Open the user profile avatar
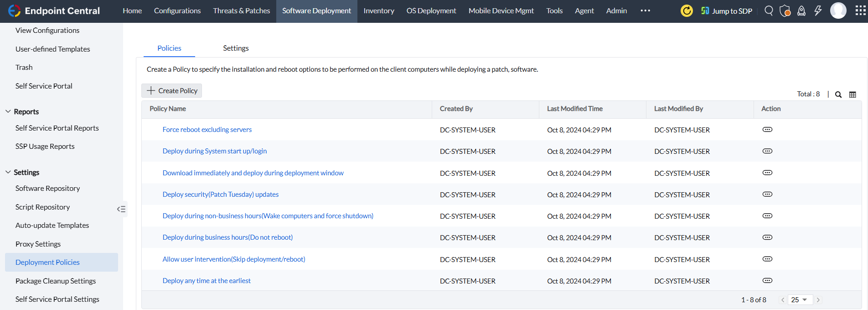The width and height of the screenshot is (868, 310). pyautogui.click(x=838, y=11)
